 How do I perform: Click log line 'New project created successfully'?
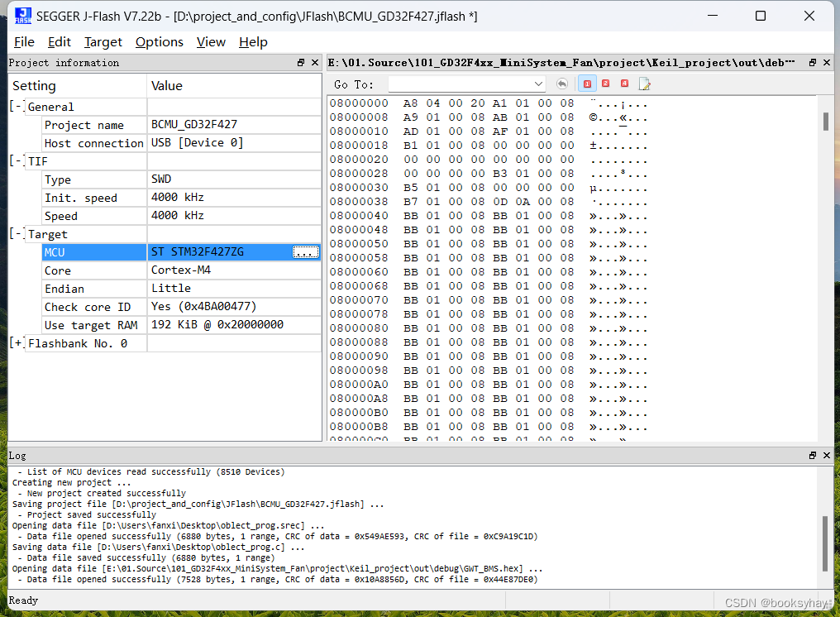click(106, 493)
